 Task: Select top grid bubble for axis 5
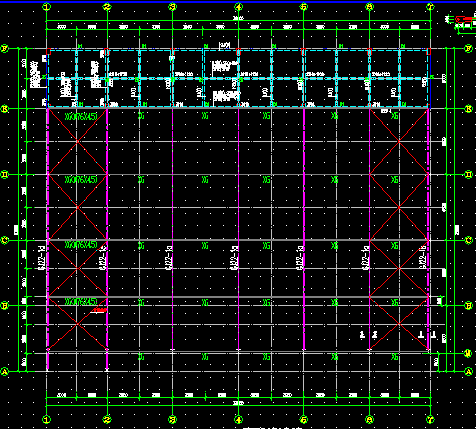tap(304, 6)
